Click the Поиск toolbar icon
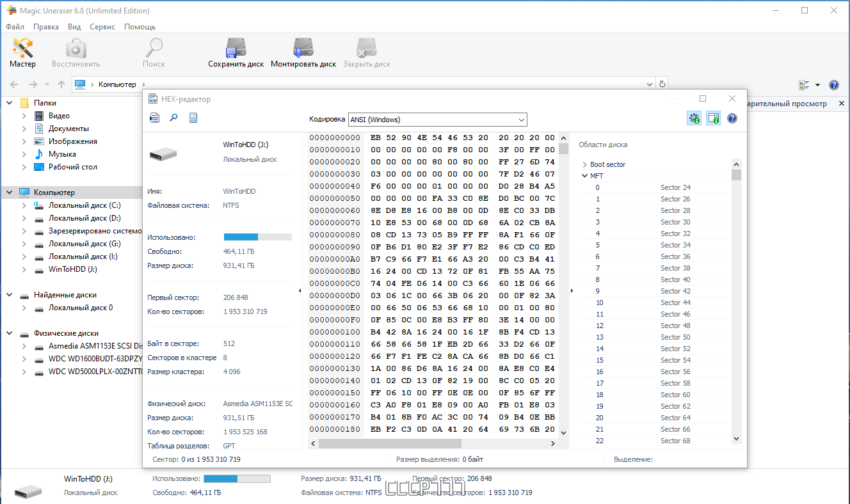 tap(154, 52)
